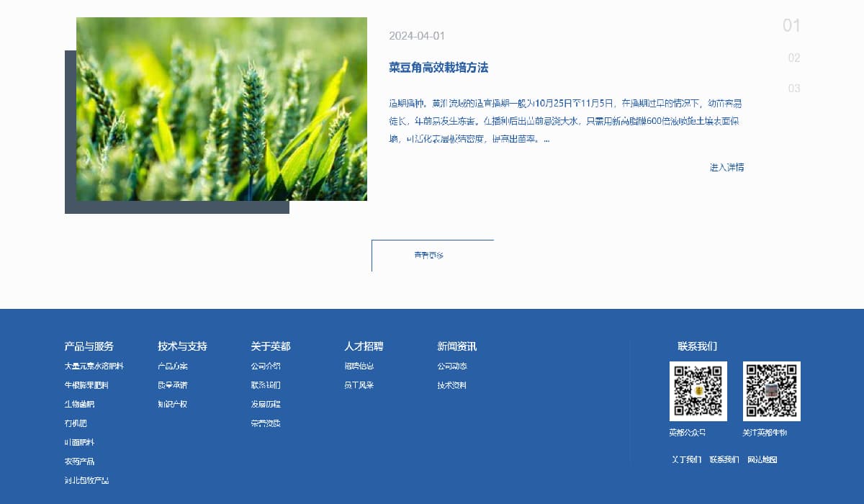The width and height of the screenshot is (864, 504).
Task: Open 技术资料 footer link
Action: tap(452, 385)
